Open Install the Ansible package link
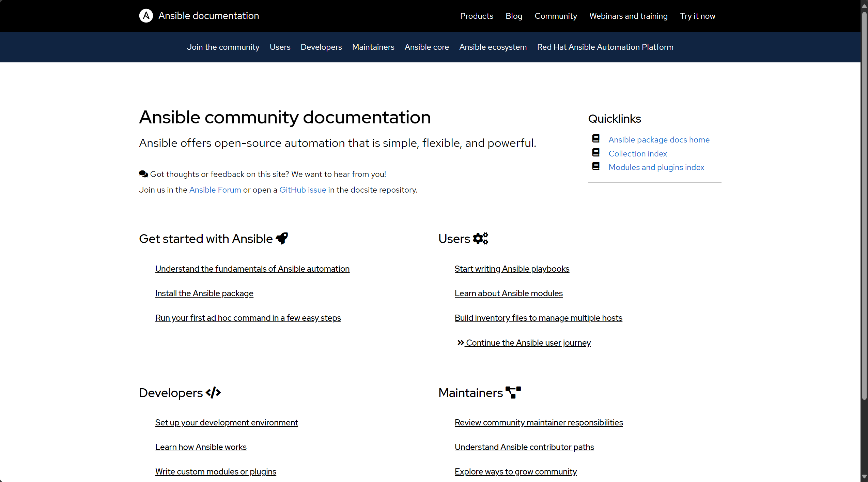Viewport: 868px width, 482px height. pyautogui.click(x=204, y=293)
